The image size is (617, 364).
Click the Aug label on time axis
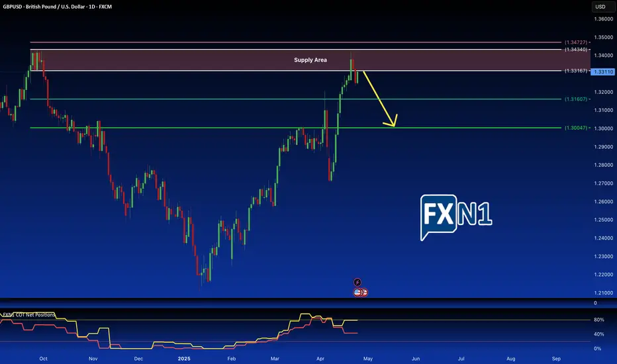[x=511, y=359]
